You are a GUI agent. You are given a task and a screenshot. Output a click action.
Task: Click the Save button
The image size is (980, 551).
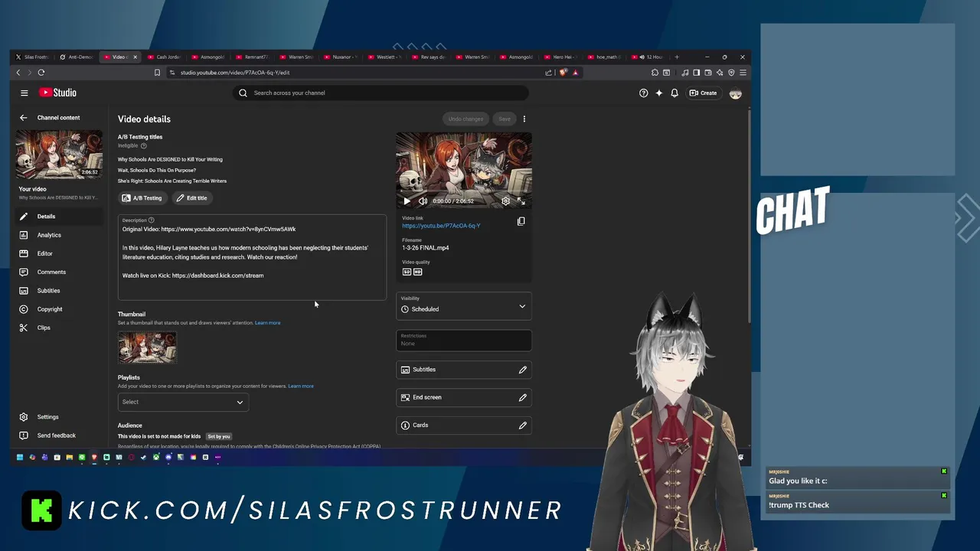click(505, 119)
